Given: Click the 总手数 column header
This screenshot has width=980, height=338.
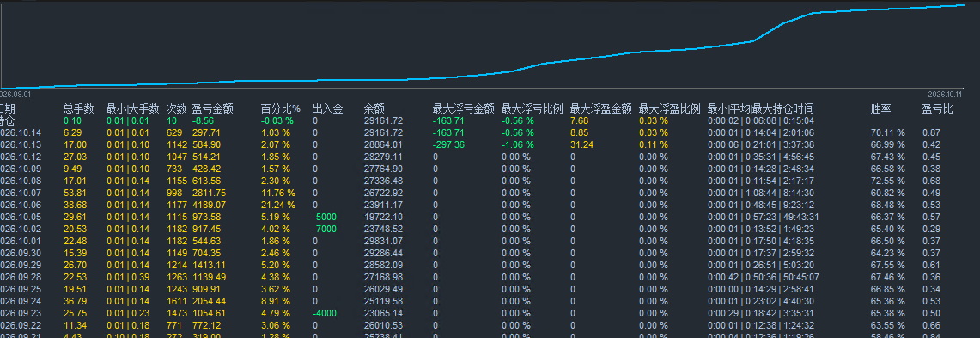Looking at the screenshot, I should 79,109.
